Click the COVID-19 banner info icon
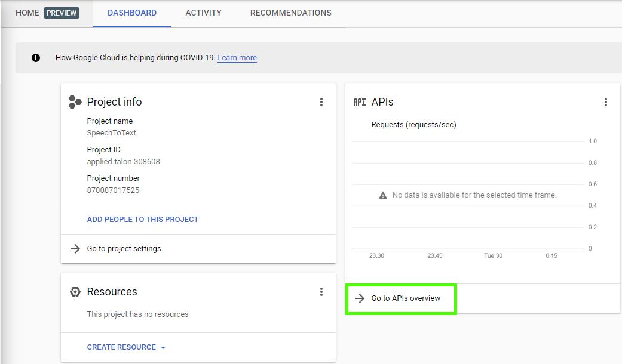Viewport: 622px width, 364px height. click(x=36, y=57)
